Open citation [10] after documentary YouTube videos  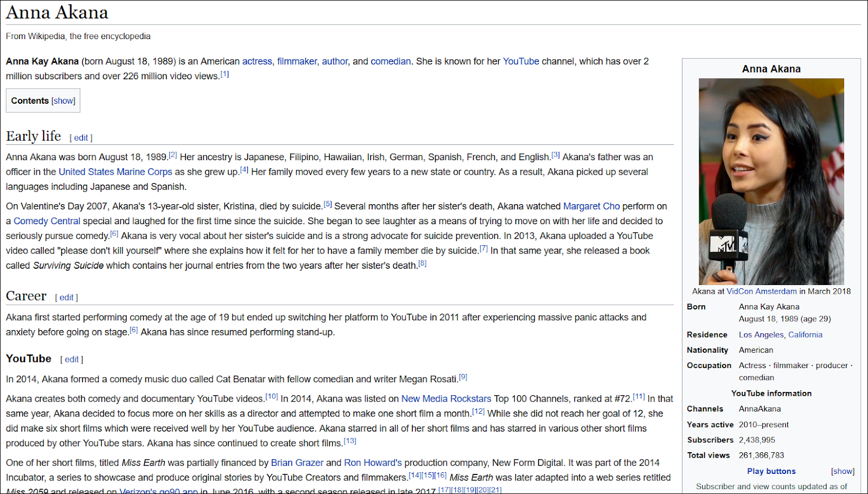point(272,396)
